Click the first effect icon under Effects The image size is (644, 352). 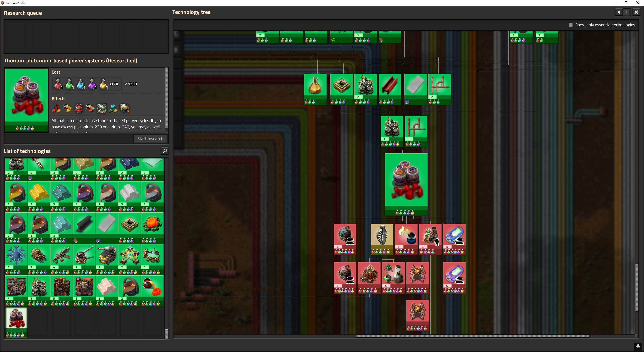point(57,108)
